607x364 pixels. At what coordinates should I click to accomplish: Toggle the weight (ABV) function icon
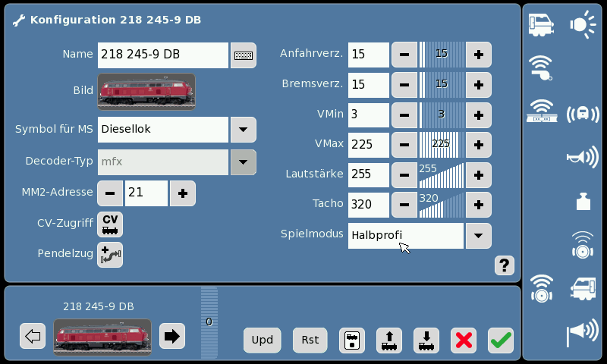tap(583, 202)
